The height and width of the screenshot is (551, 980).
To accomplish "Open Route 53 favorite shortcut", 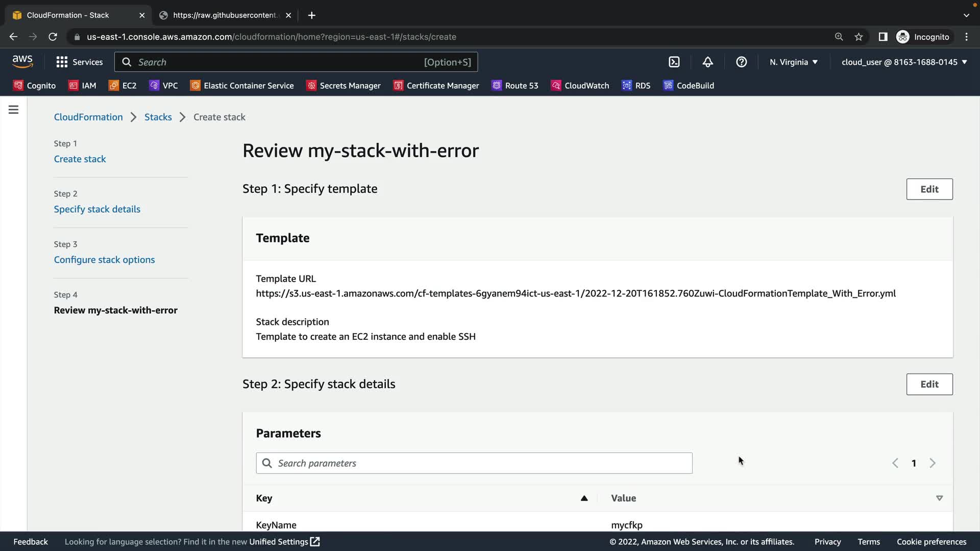I will point(515,86).
